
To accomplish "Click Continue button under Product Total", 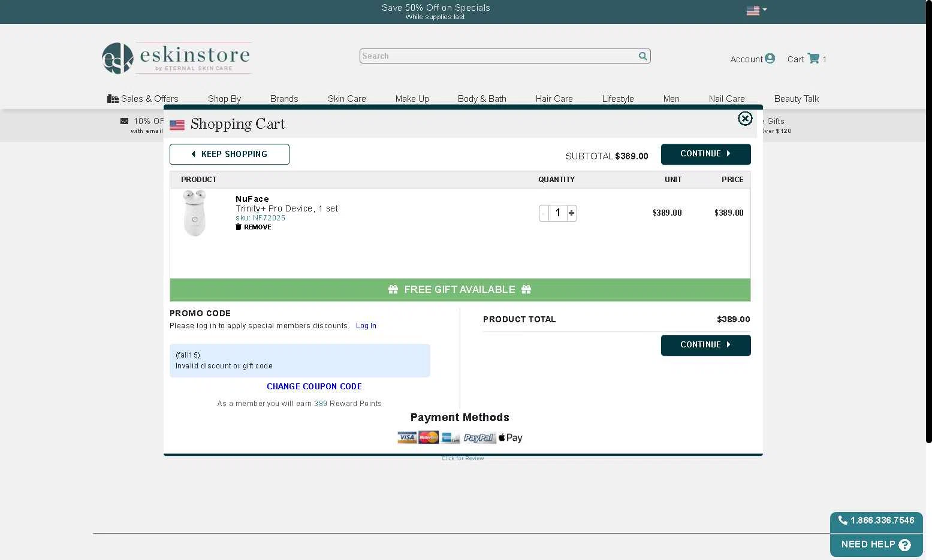I will (705, 345).
